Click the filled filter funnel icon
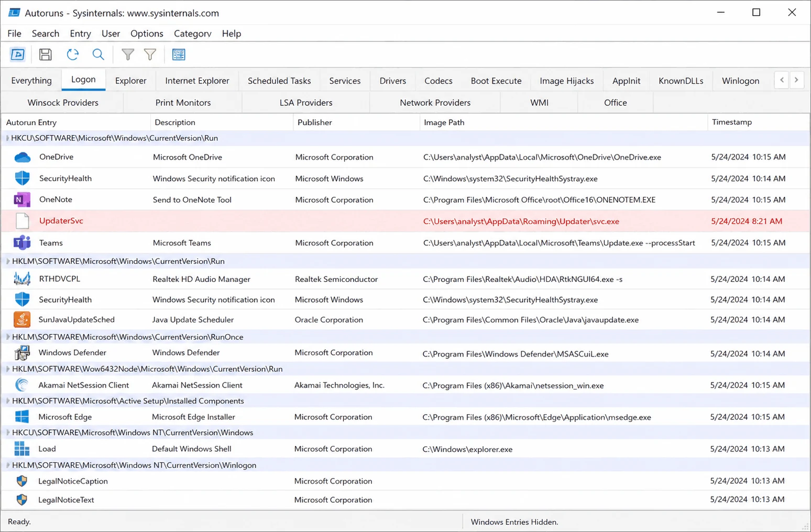811x532 pixels. coord(128,54)
